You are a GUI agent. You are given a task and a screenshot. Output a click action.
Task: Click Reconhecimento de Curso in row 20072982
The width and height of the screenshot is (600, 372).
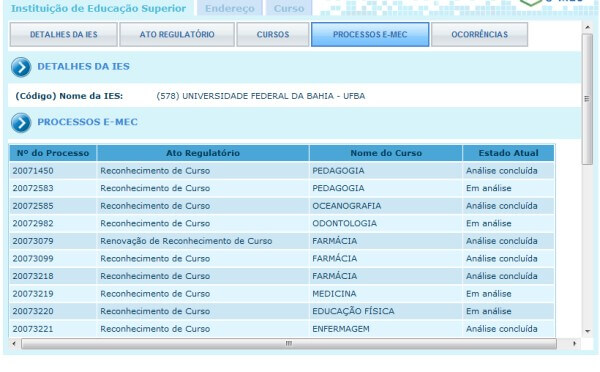[155, 224]
